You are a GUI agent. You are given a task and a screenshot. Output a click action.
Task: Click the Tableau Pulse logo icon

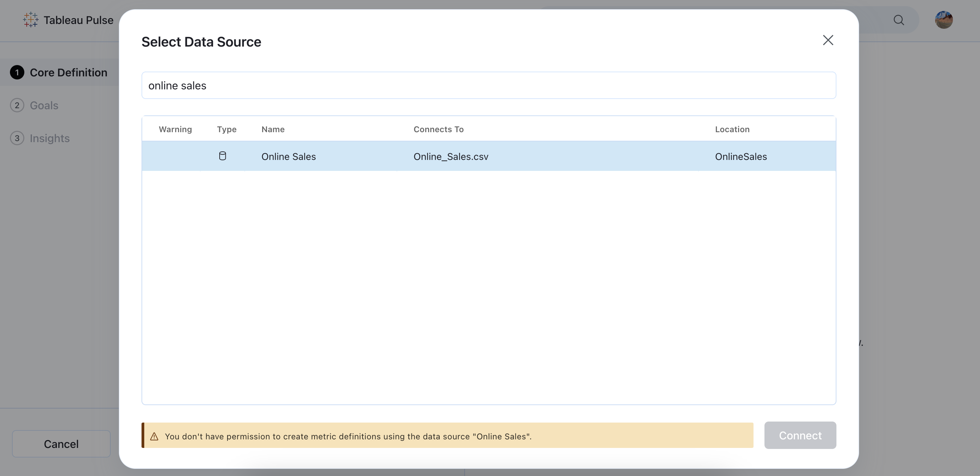[x=30, y=20]
